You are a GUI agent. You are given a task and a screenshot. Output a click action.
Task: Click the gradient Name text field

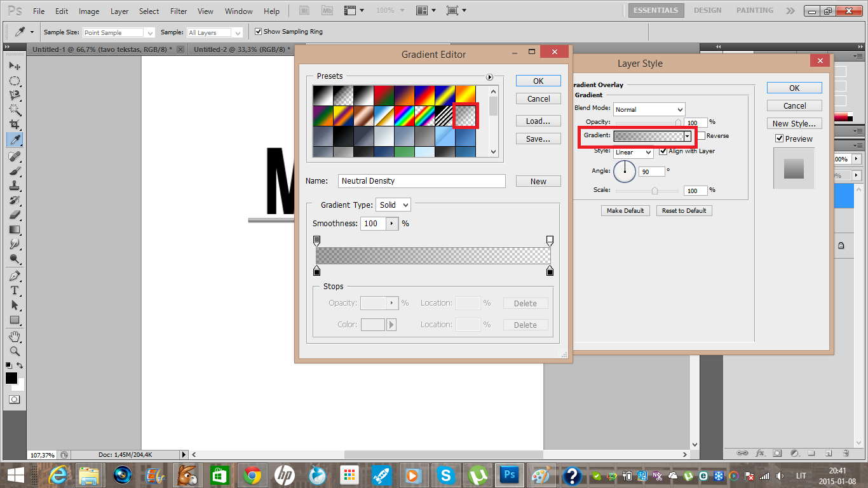422,181
